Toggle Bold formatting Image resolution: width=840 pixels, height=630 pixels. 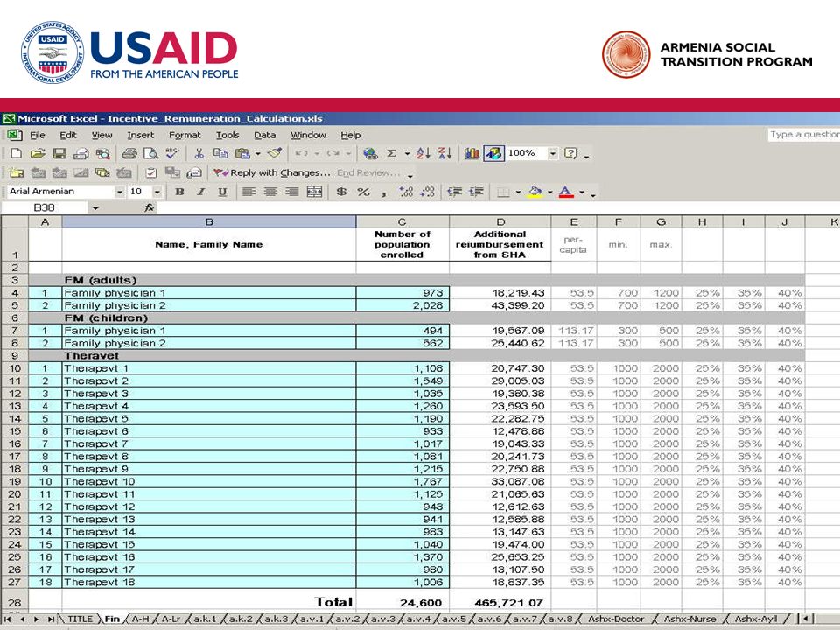click(180, 192)
